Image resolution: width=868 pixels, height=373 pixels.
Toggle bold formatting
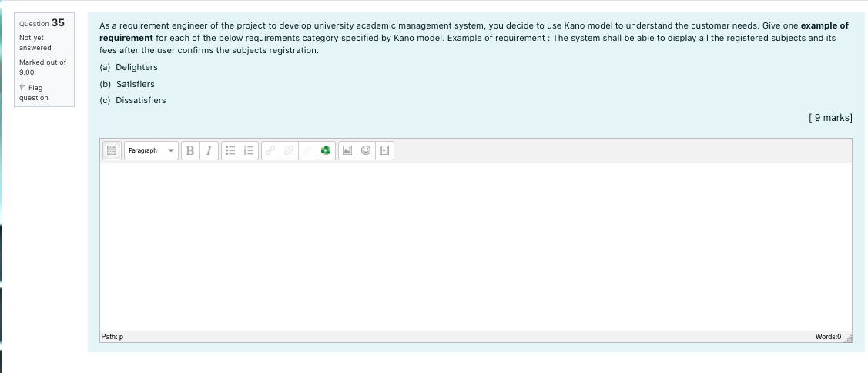(x=190, y=150)
